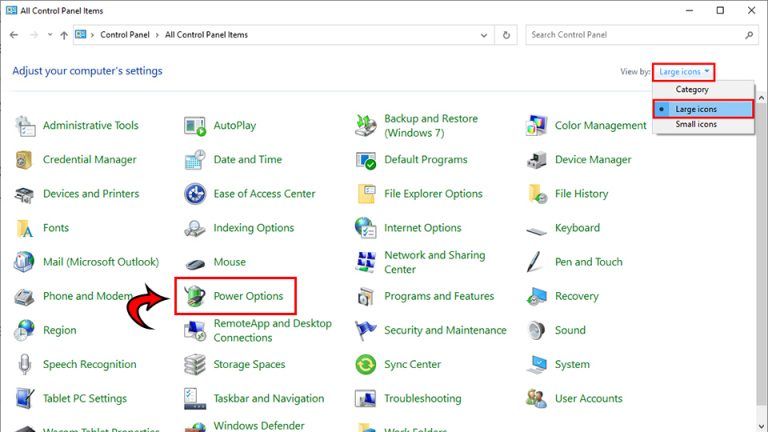This screenshot has width=768, height=432.
Task: Open the User Accounts link
Action: point(589,399)
